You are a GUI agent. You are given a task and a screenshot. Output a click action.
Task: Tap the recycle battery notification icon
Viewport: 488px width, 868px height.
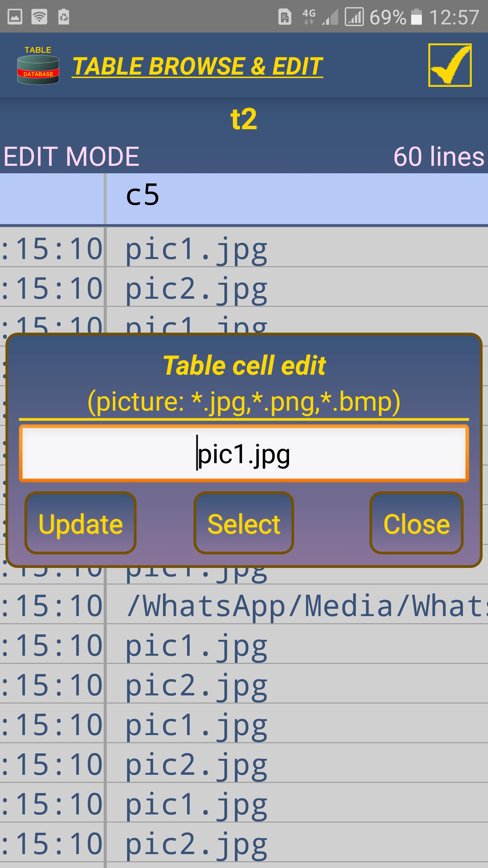64,17
